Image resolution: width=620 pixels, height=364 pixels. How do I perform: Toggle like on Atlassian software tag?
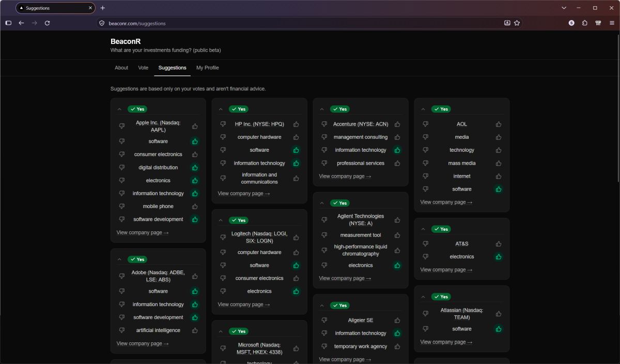tap(499, 329)
